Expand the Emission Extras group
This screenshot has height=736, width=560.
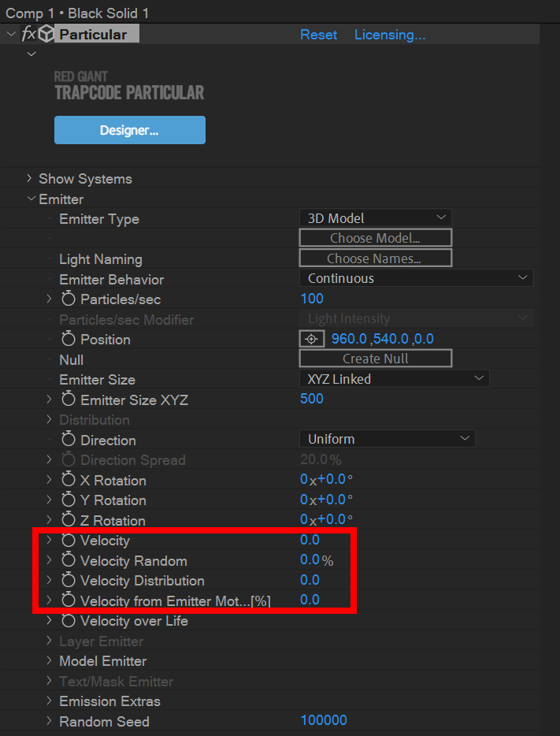tap(49, 701)
